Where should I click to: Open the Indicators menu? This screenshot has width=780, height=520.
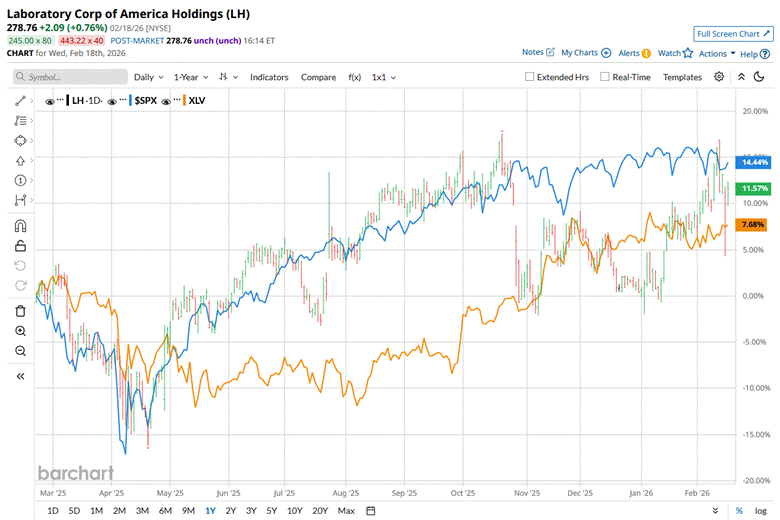pos(269,77)
